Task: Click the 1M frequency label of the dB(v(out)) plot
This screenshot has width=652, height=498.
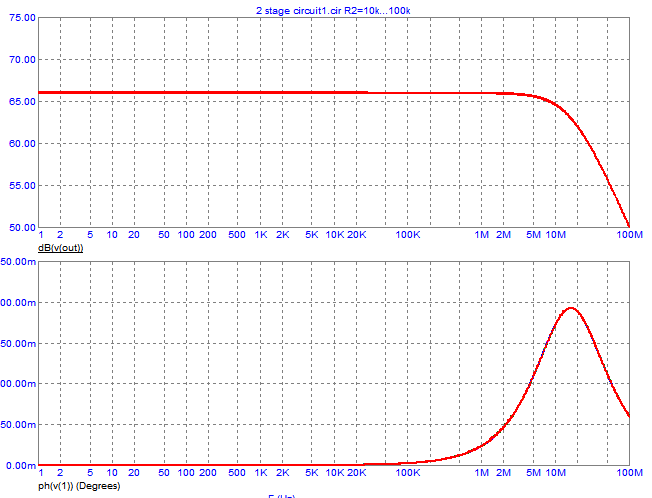Action: pyautogui.click(x=482, y=235)
